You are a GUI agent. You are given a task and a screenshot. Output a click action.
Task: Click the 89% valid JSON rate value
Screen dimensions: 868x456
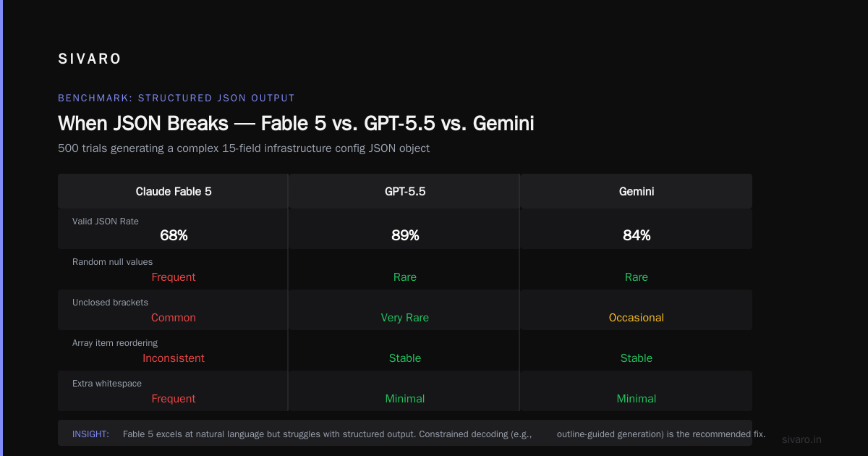[405, 235]
